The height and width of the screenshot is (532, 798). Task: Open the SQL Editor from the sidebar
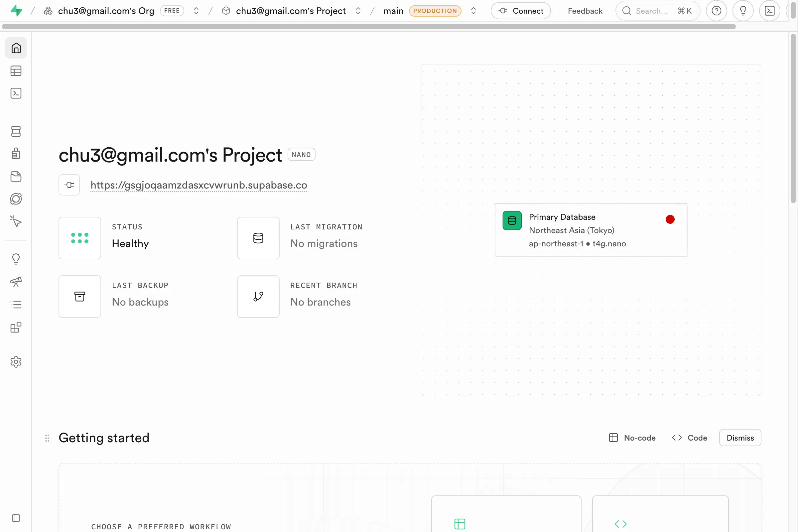coord(16,93)
